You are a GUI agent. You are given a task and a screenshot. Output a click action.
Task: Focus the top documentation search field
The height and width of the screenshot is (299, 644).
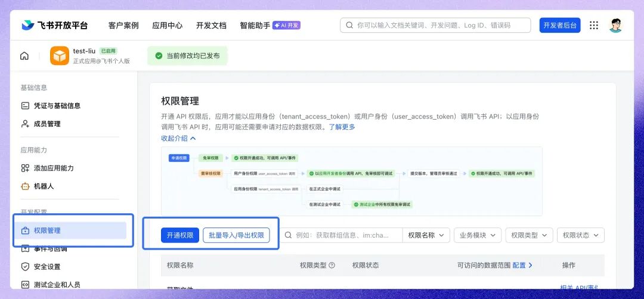click(435, 26)
